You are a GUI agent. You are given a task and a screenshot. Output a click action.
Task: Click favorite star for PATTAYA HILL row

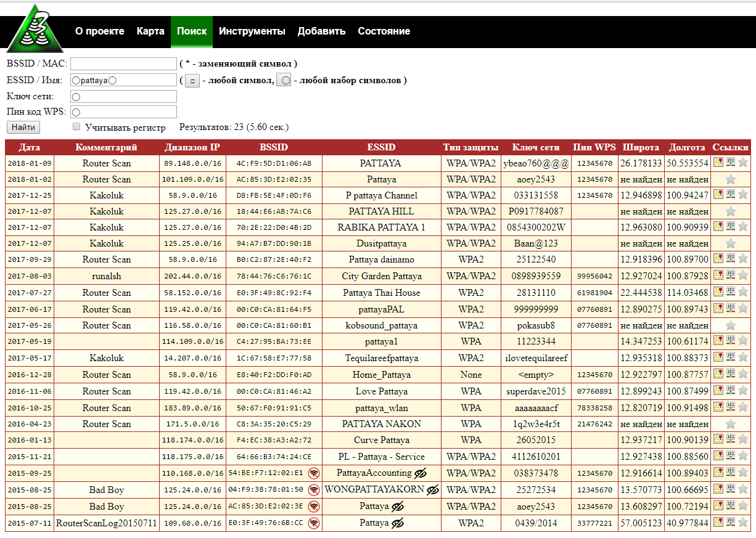point(731,211)
